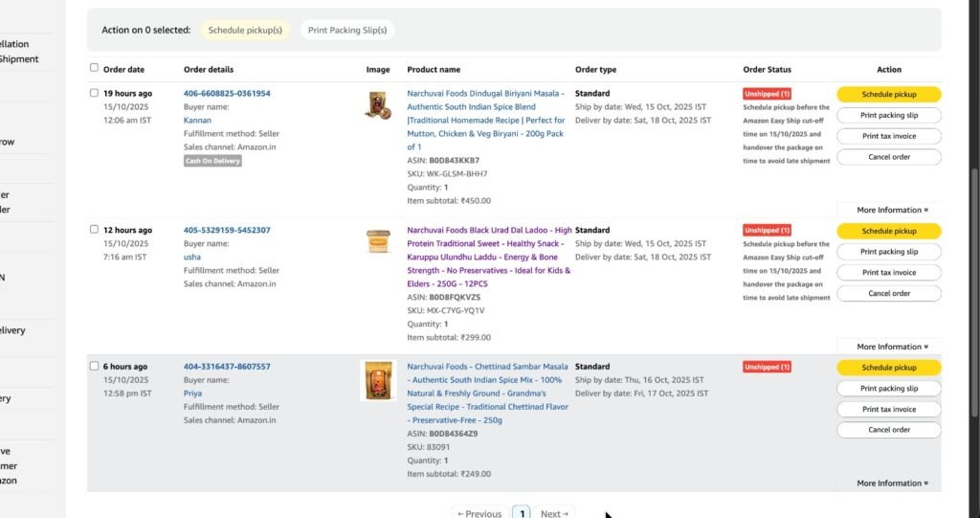This screenshot has height=518, width=980.
Task: Cancel Priya's Sambar Masala order
Action: (x=889, y=430)
